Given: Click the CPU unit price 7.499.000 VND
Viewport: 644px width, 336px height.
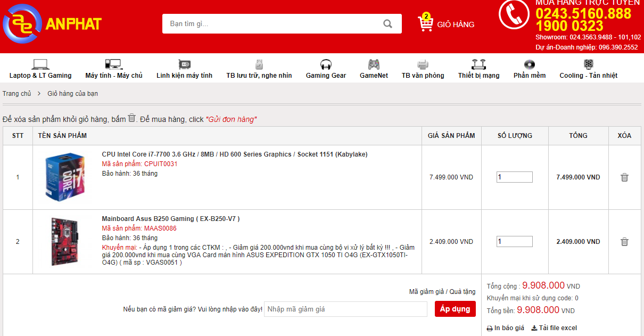Looking at the screenshot, I should [x=451, y=177].
